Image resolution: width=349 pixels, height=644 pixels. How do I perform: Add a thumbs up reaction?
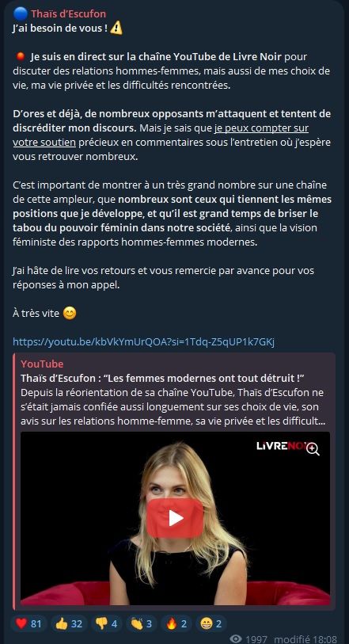[x=69, y=624]
